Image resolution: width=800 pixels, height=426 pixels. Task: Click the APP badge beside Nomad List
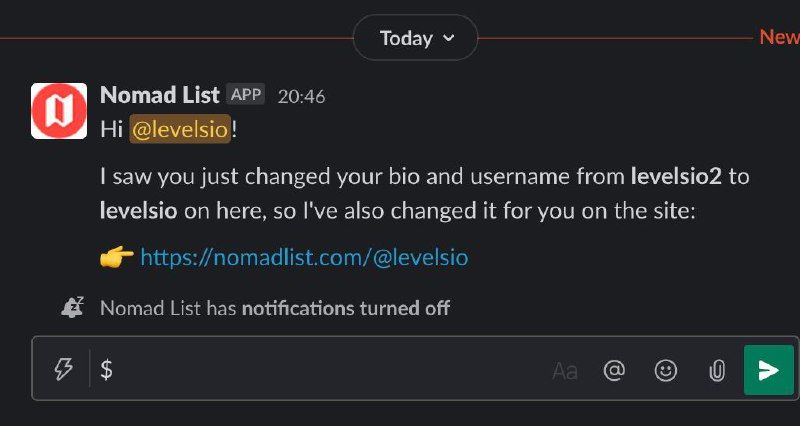click(x=246, y=95)
